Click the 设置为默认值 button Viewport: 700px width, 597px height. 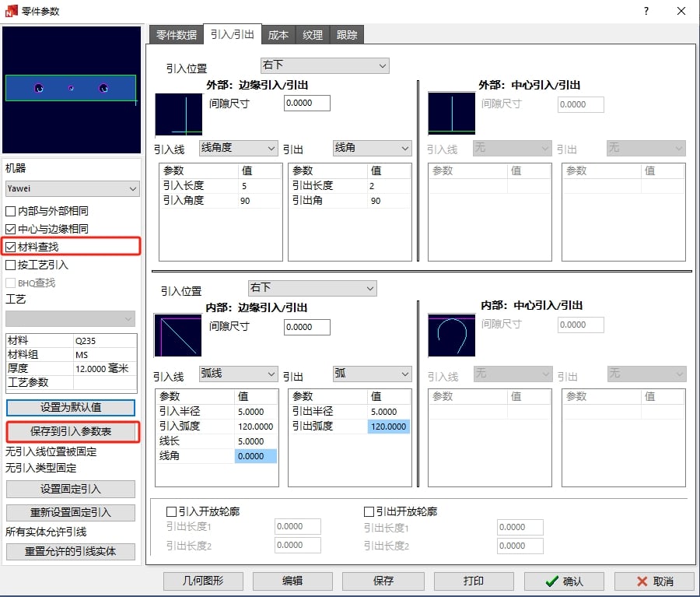pos(71,407)
